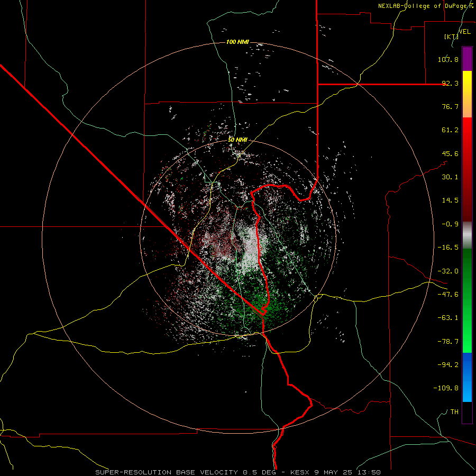Click the 100 NMI range ring label

pos(237,42)
